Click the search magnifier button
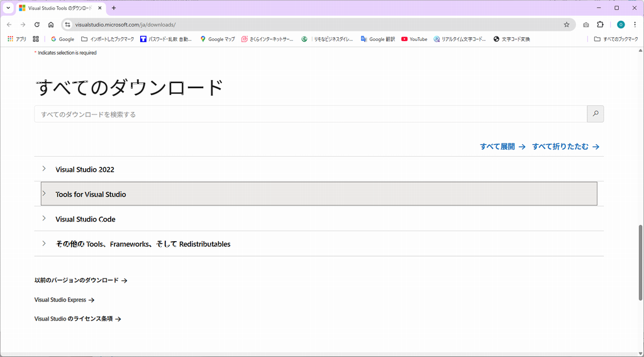 [x=595, y=114]
